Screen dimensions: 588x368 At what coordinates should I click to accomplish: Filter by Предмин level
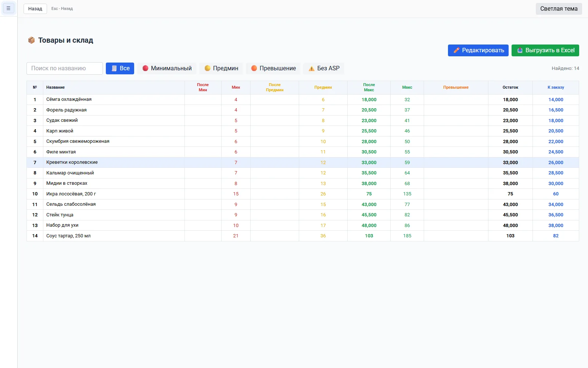click(x=221, y=68)
